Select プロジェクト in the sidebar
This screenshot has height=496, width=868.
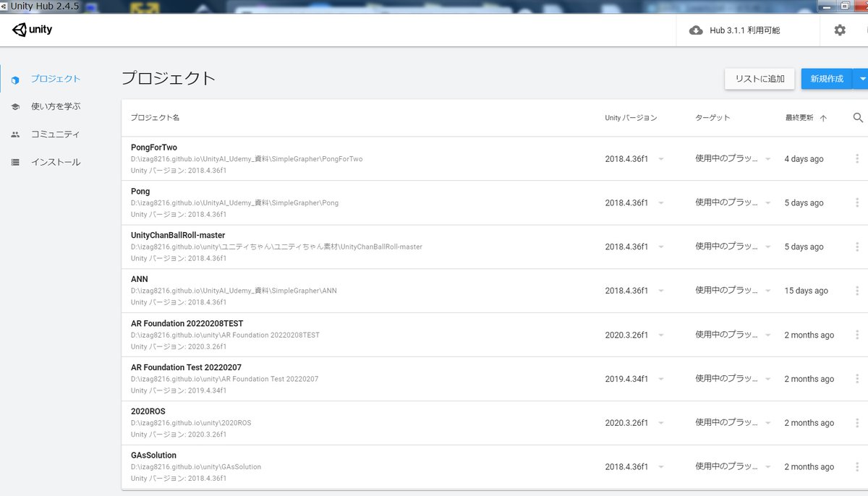coord(56,79)
